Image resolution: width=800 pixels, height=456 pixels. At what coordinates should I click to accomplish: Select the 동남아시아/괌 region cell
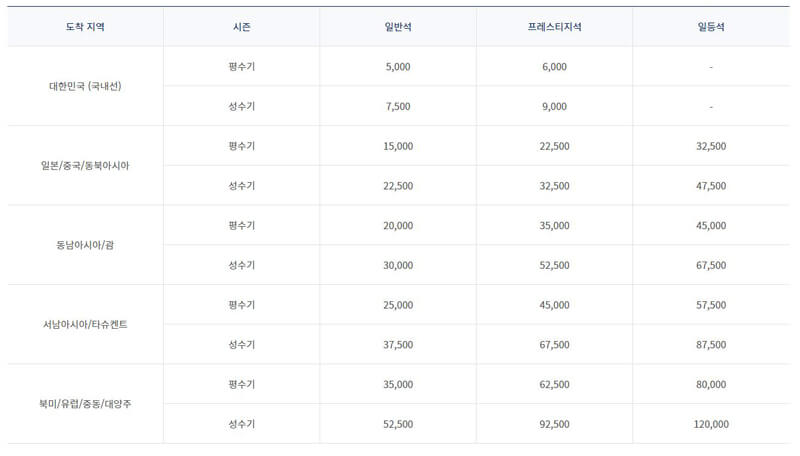(85, 245)
